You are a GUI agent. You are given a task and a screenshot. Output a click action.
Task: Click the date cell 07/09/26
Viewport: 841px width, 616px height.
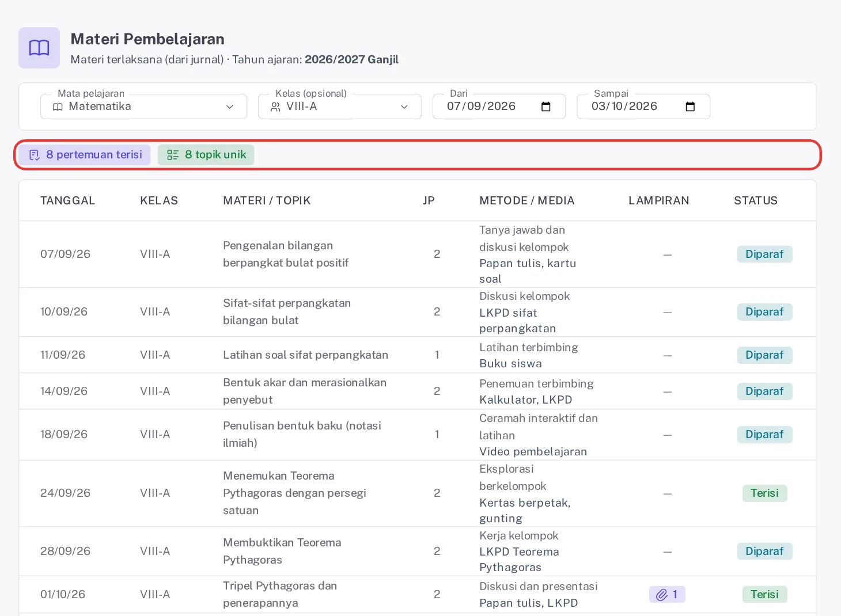click(65, 254)
